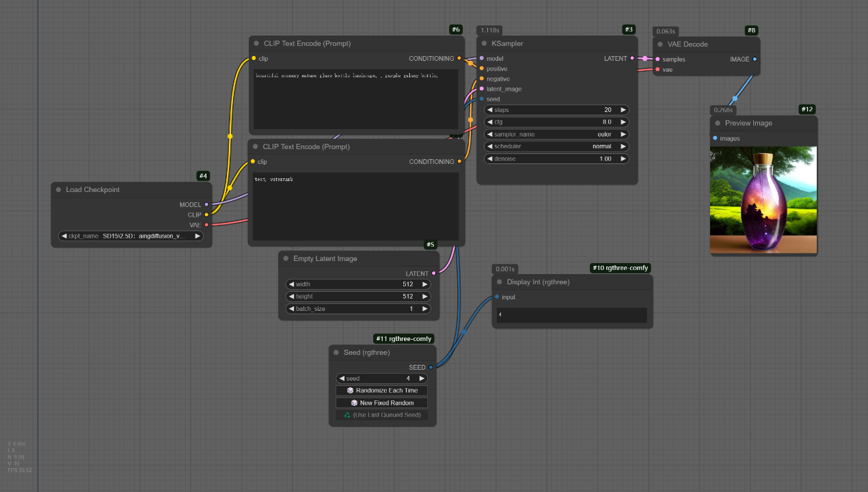Decrease width using the left arrow
The height and width of the screenshot is (492, 868).
(x=291, y=284)
